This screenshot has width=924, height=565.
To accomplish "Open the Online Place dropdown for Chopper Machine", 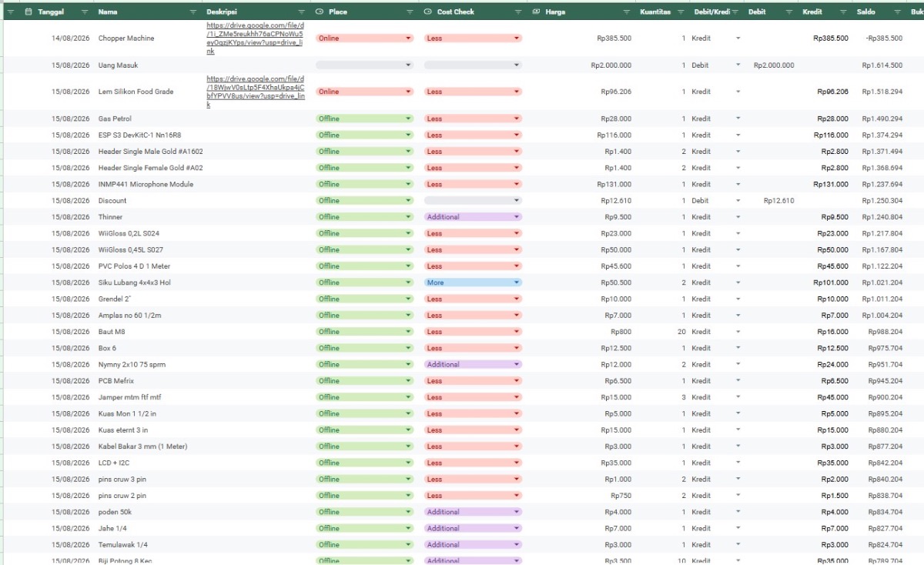I will (x=364, y=38).
